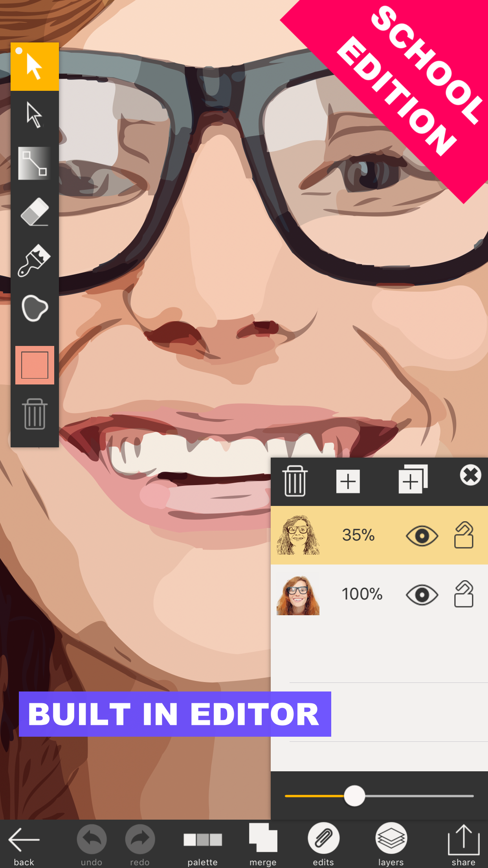Duplicate the layer with stacked plus icon
Image resolution: width=488 pixels, height=868 pixels.
pyautogui.click(x=412, y=480)
